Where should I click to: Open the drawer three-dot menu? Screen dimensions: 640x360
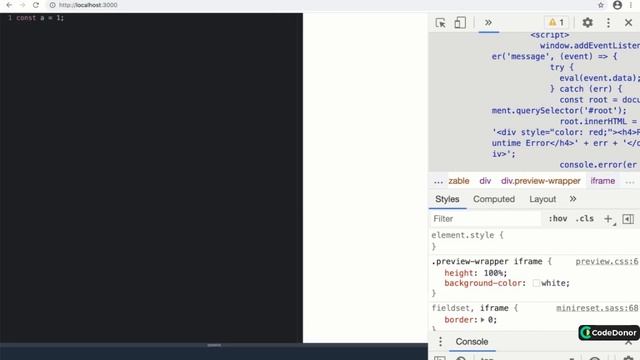tap(440, 342)
